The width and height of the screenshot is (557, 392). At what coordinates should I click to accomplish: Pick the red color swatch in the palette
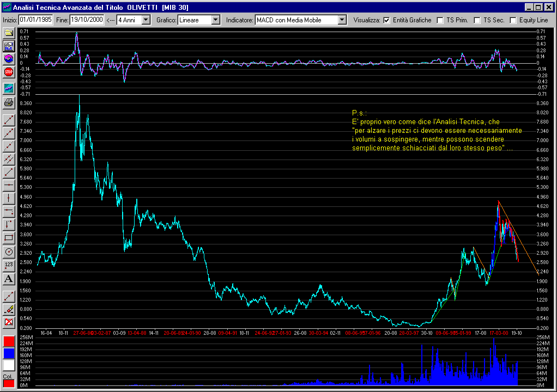[x=9, y=341]
